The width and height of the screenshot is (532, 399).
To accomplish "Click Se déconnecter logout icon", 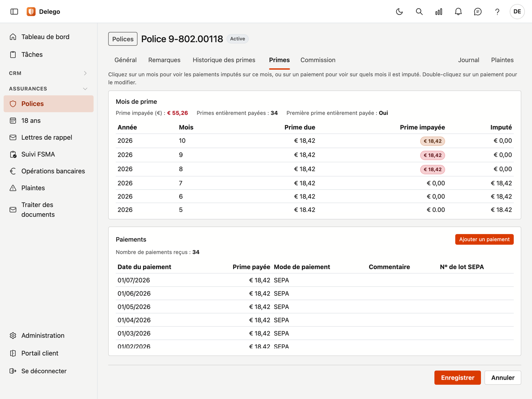I will coord(13,371).
